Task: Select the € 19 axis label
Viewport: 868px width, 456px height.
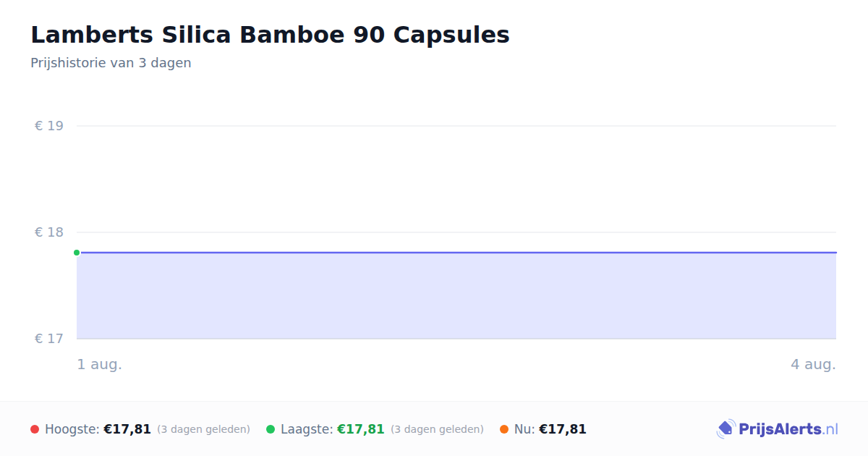Action: click(49, 126)
